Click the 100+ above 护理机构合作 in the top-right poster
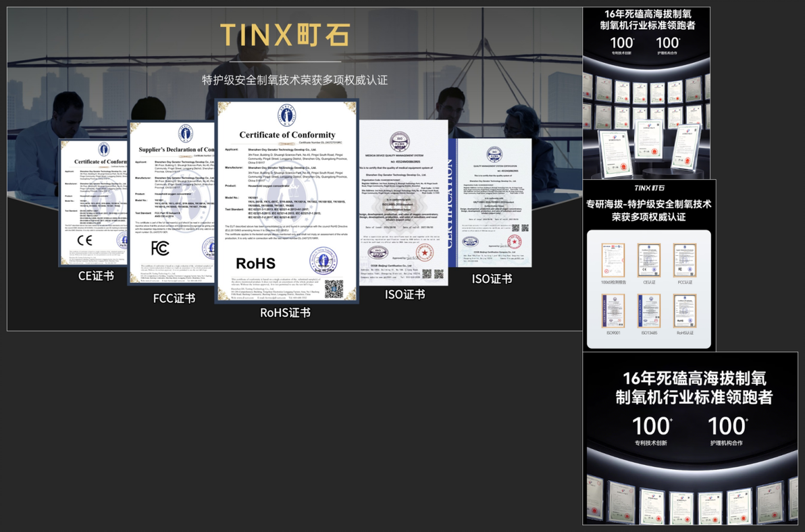The image size is (805, 532). 668,43
